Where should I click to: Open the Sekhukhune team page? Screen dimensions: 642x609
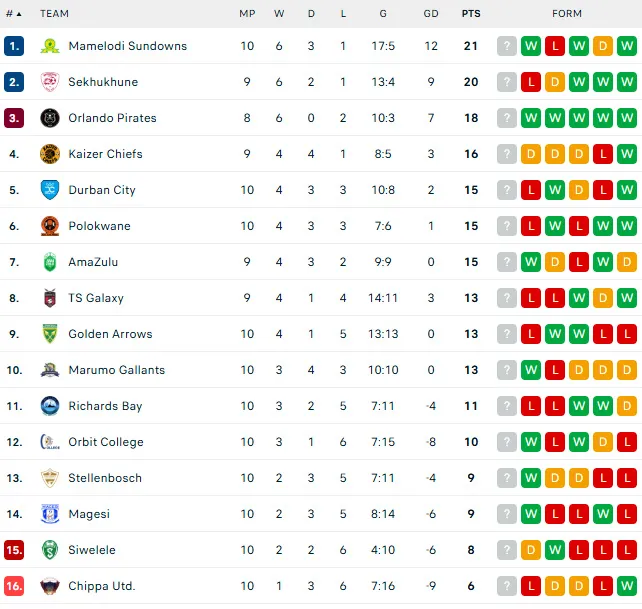point(103,82)
